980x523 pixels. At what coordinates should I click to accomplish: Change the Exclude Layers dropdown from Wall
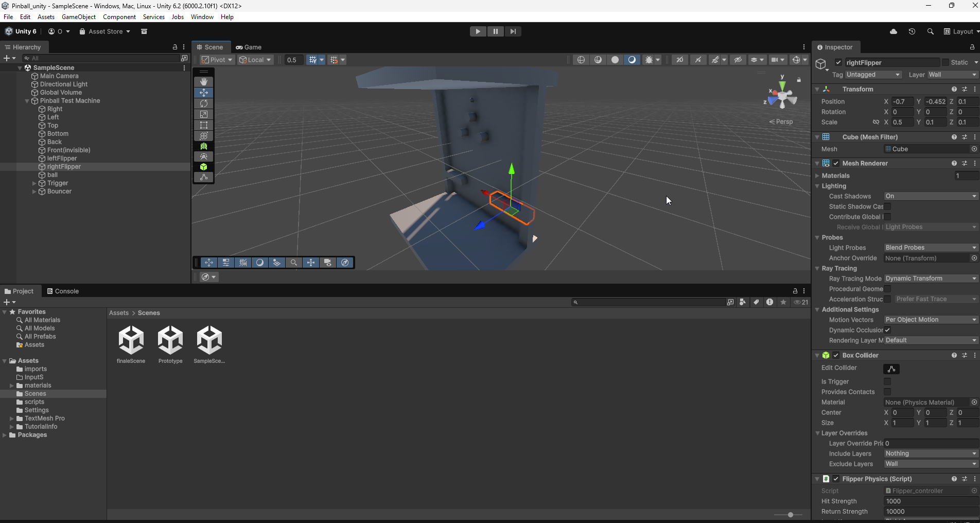tap(930, 464)
